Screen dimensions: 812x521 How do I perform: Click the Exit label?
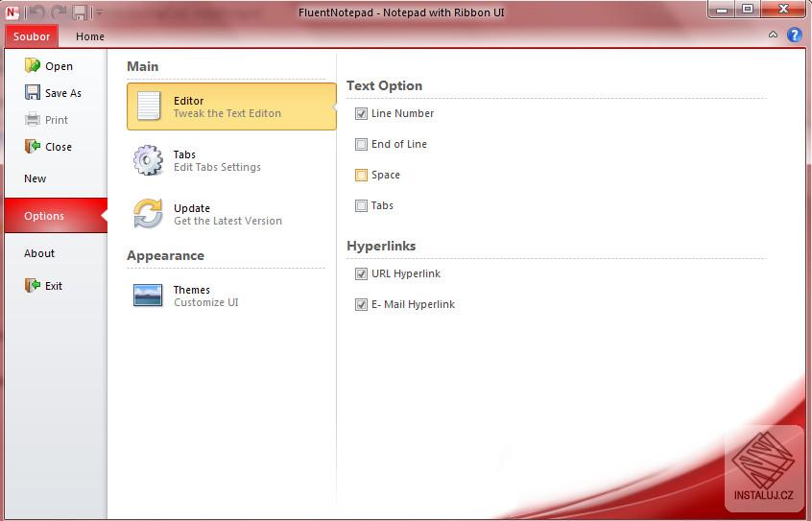[54, 286]
